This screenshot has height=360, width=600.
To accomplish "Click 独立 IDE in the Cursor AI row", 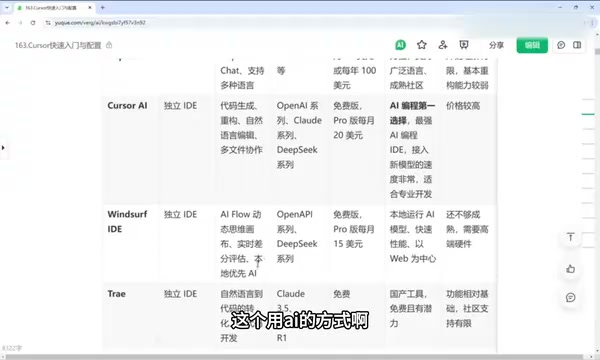I will pos(180,106).
